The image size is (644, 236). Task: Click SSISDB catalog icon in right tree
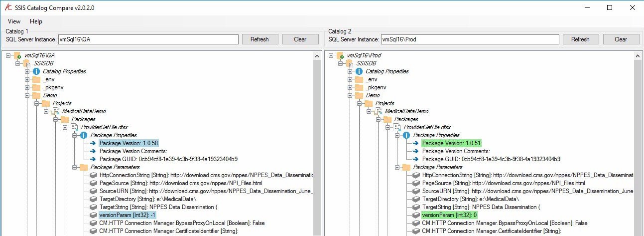(350, 63)
